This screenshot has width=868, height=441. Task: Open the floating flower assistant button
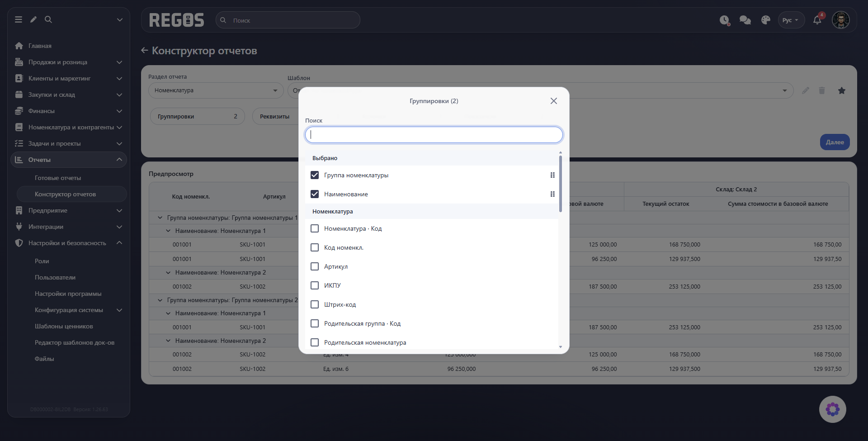tap(833, 409)
